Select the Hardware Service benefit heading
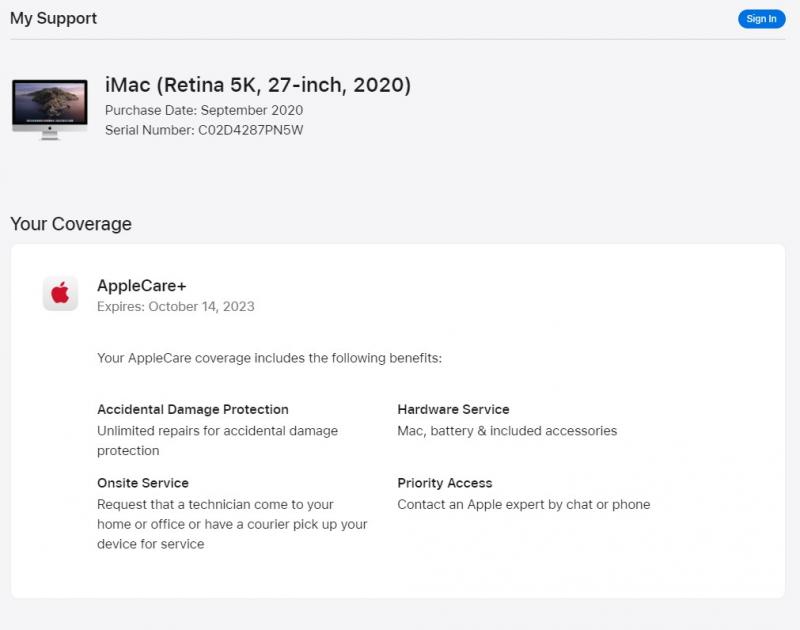 click(x=453, y=409)
